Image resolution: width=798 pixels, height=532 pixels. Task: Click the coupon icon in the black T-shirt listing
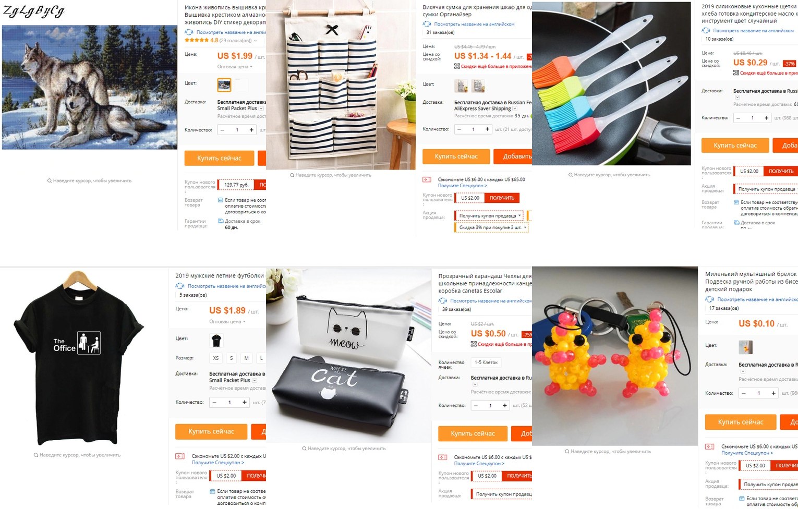[x=180, y=456]
